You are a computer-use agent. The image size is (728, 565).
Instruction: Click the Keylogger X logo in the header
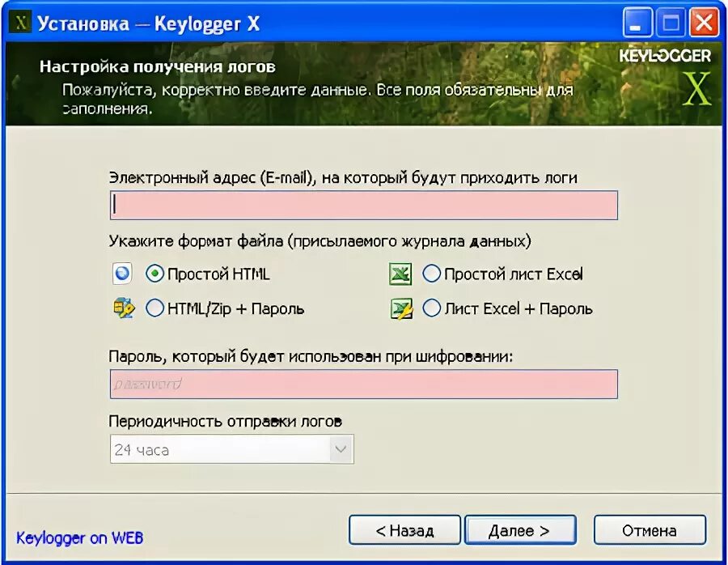tap(665, 77)
